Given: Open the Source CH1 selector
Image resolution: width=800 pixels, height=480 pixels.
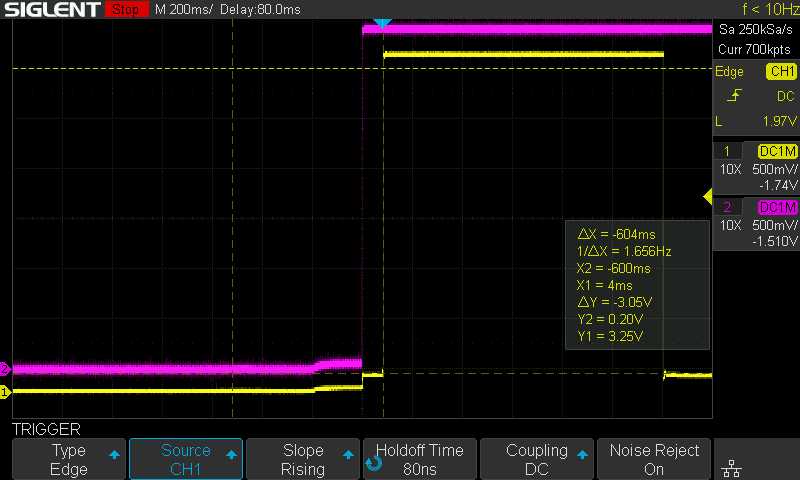Looking at the screenshot, I should 186,460.
